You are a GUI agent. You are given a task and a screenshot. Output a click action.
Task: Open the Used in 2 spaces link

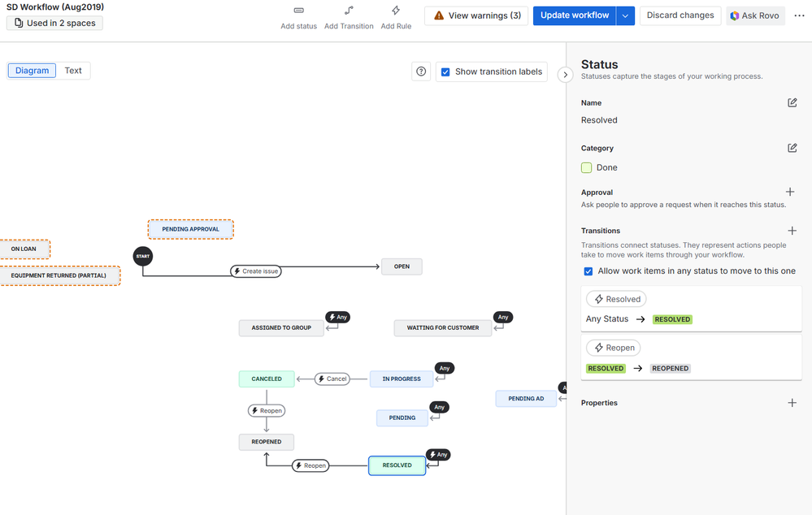click(54, 23)
